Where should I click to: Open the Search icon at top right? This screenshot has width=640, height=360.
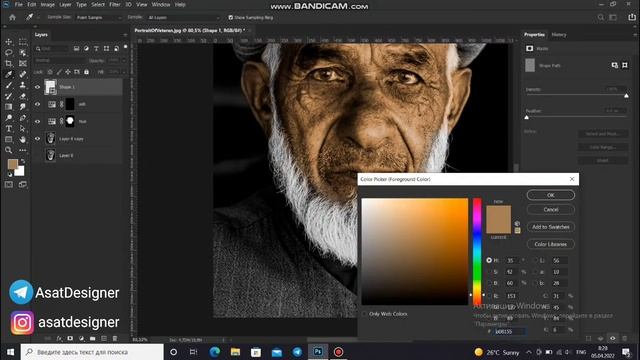coord(601,18)
